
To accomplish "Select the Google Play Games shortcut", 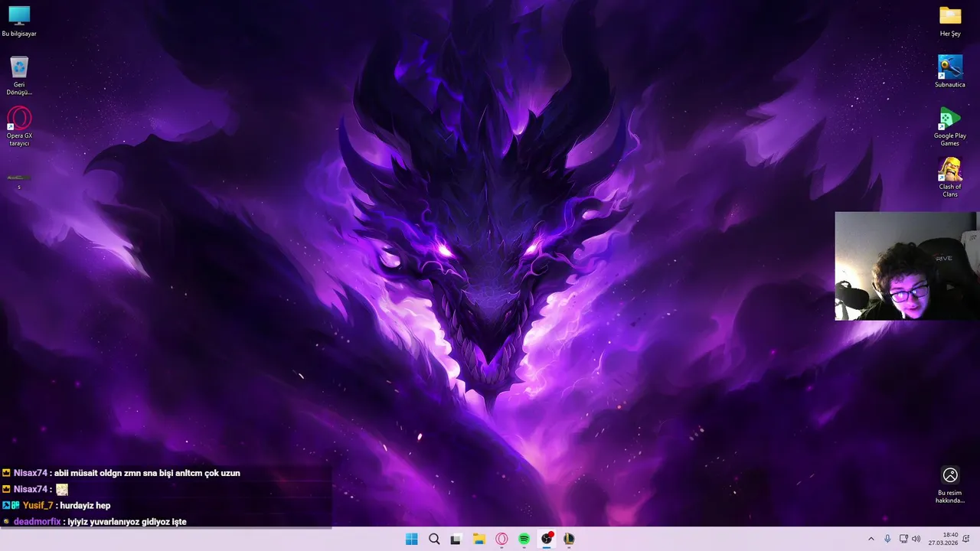I will point(950,126).
